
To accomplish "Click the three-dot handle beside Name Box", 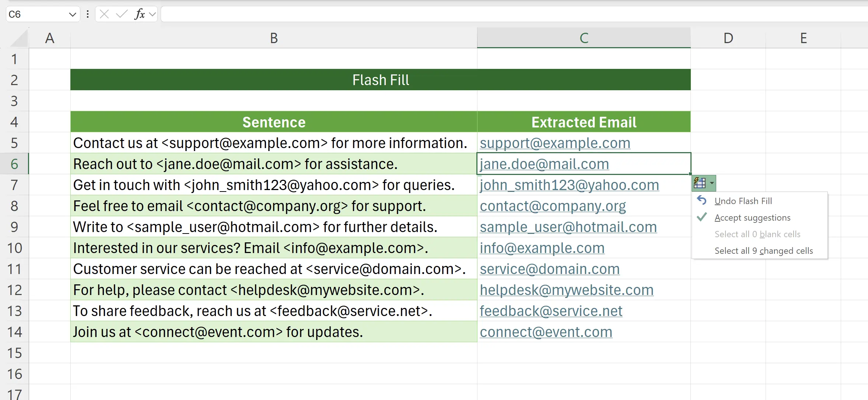I will click(88, 14).
